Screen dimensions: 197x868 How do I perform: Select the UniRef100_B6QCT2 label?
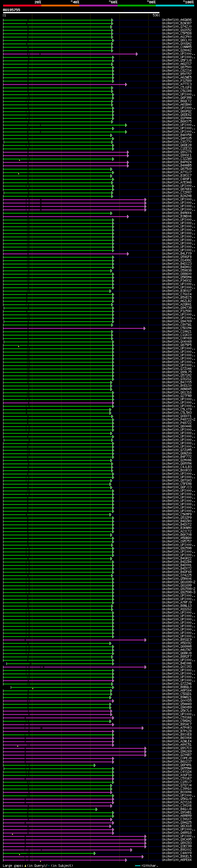click(x=177, y=101)
